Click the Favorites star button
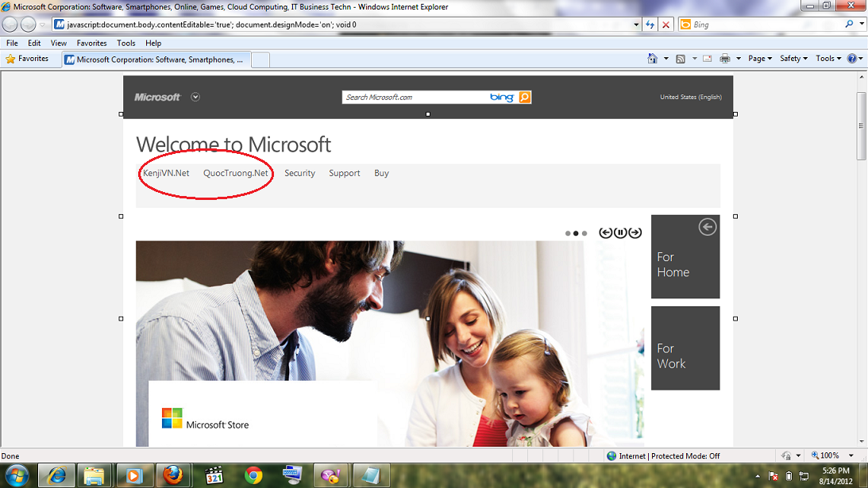This screenshot has height=488, width=868. click(27, 59)
